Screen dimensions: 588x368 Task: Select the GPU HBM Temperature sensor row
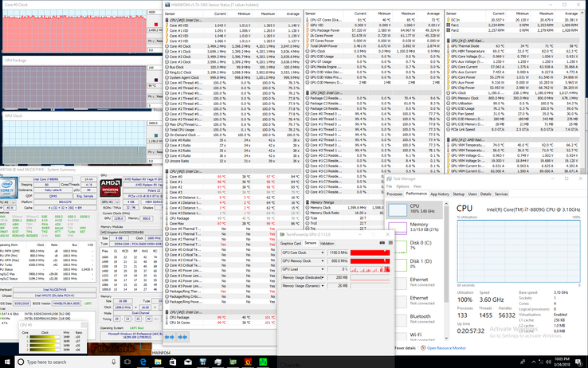pyautogui.click(x=512, y=51)
